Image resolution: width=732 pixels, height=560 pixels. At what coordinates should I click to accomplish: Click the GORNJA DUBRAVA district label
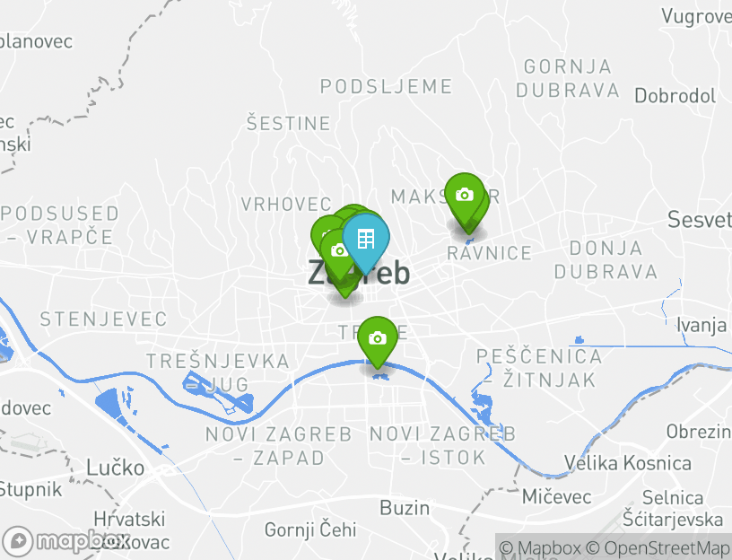[568, 78]
